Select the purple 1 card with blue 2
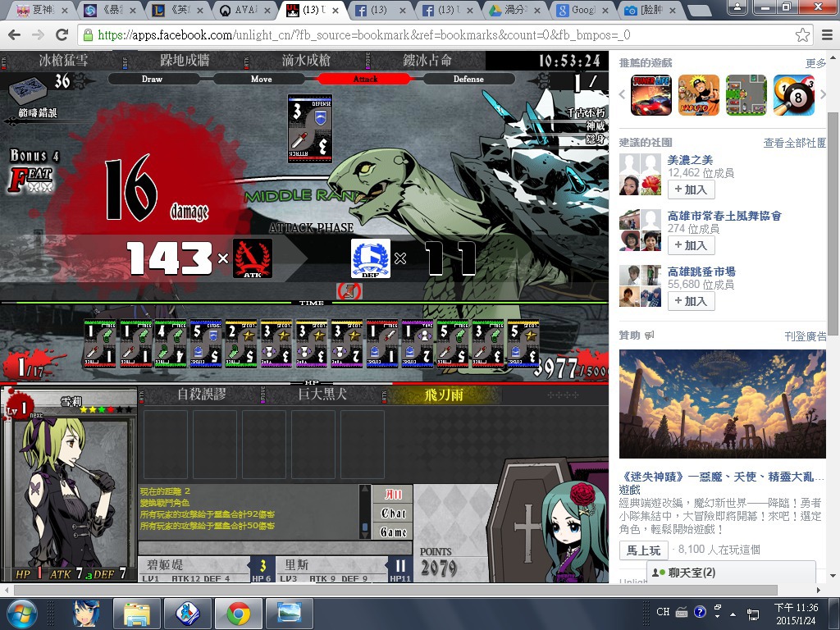Viewport: 840px width, 630px height. tap(418, 344)
